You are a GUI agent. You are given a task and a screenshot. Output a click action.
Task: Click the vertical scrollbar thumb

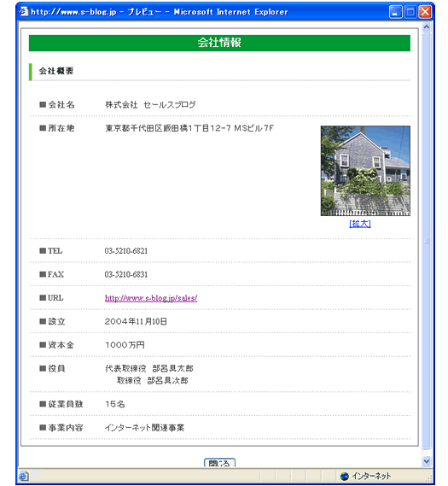pos(427,240)
